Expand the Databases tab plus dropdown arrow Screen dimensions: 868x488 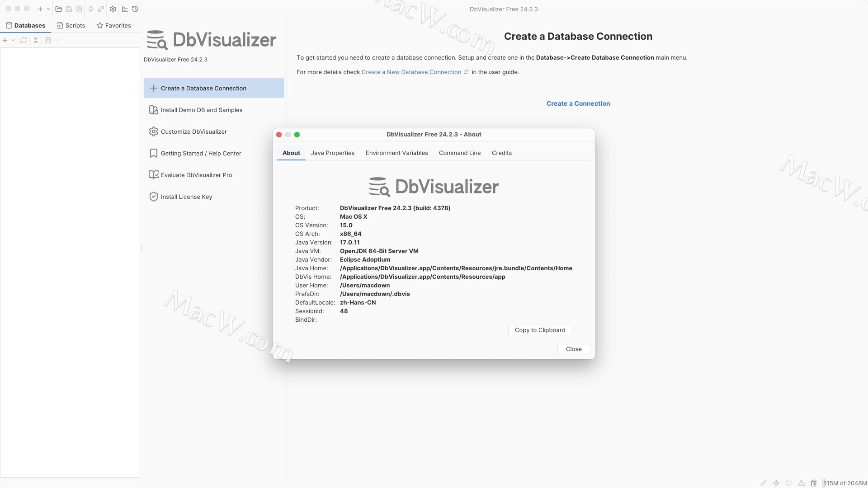(13, 40)
